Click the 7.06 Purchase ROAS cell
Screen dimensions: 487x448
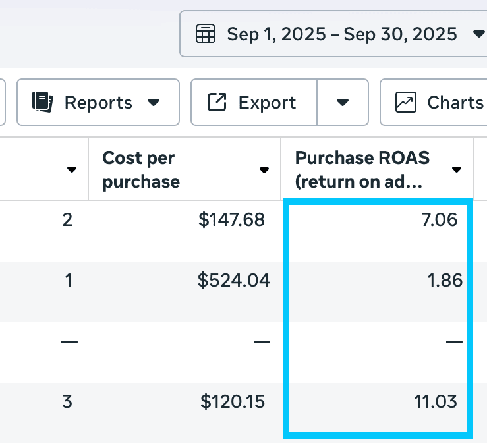click(x=438, y=220)
